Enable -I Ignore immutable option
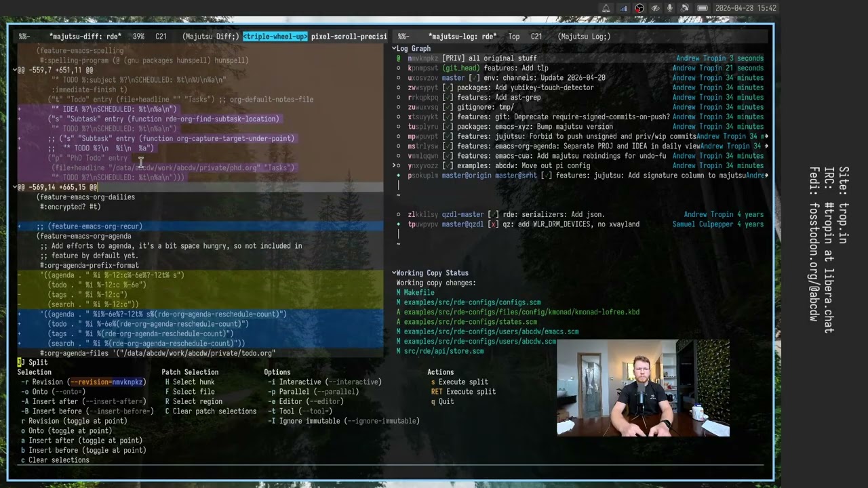The width and height of the screenshot is (868, 488). tap(344, 421)
